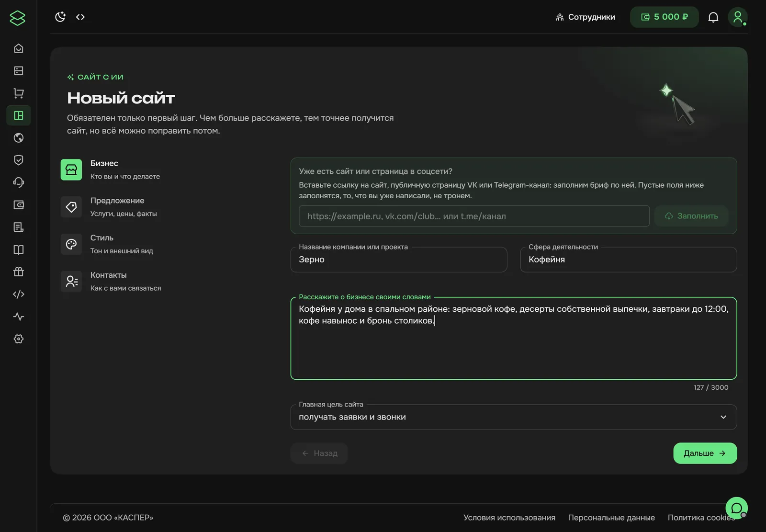Open Сотрудники in the header
766x532 pixels.
tap(586, 17)
